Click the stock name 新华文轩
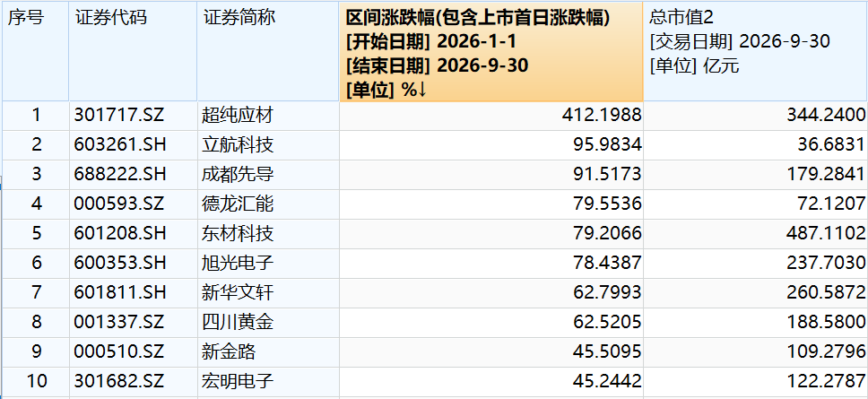This screenshot has height=399, width=868. [x=238, y=292]
